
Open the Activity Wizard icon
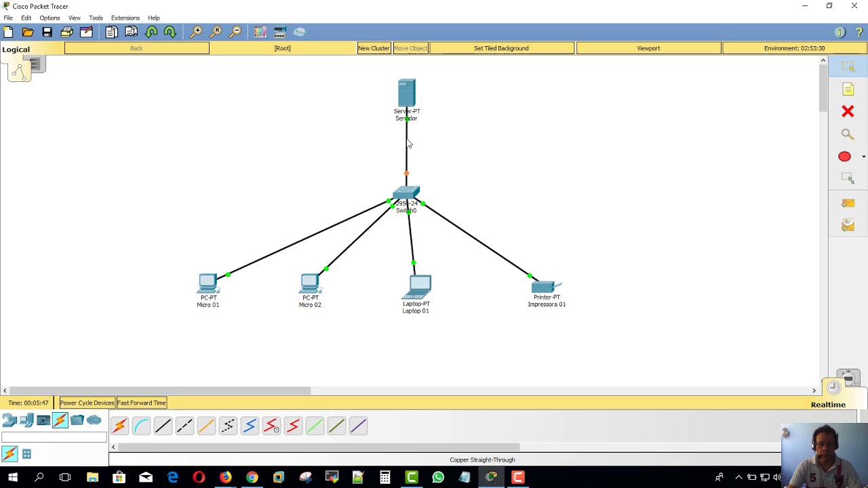(86, 32)
